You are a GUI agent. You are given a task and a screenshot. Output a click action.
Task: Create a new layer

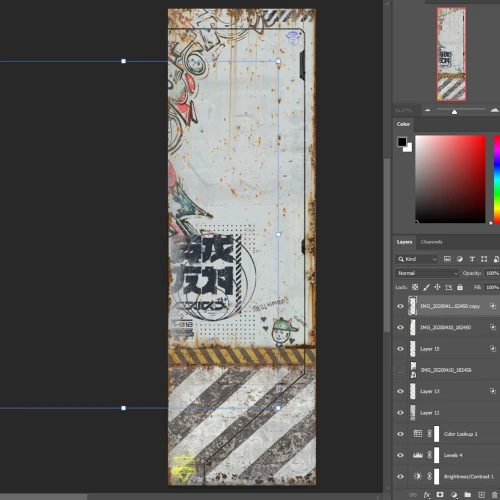tap(481, 495)
